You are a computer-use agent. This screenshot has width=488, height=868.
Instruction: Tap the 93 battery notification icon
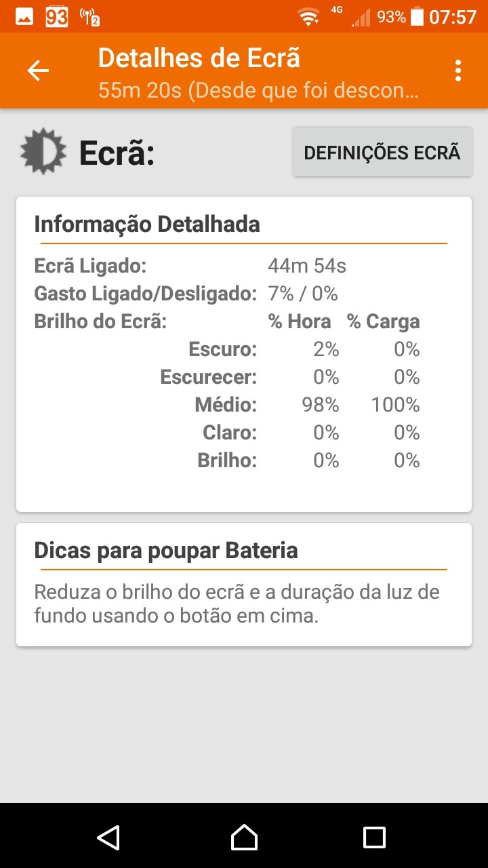(57, 17)
